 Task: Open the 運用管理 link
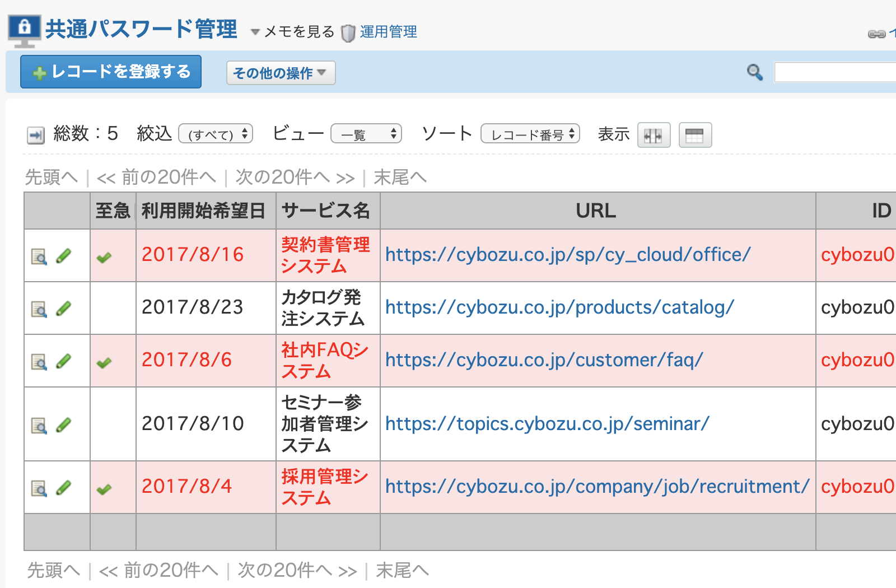click(388, 32)
